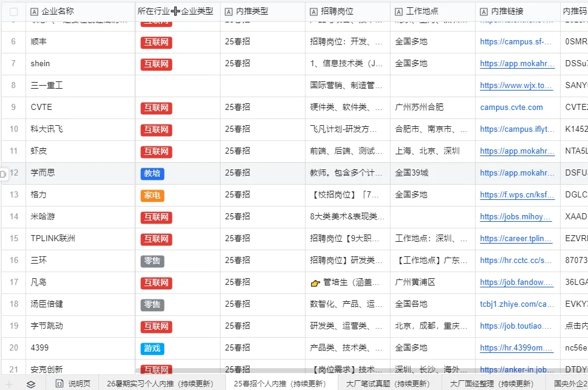The image size is (588, 390).
Task: Select row number 6
Action: 13,42
